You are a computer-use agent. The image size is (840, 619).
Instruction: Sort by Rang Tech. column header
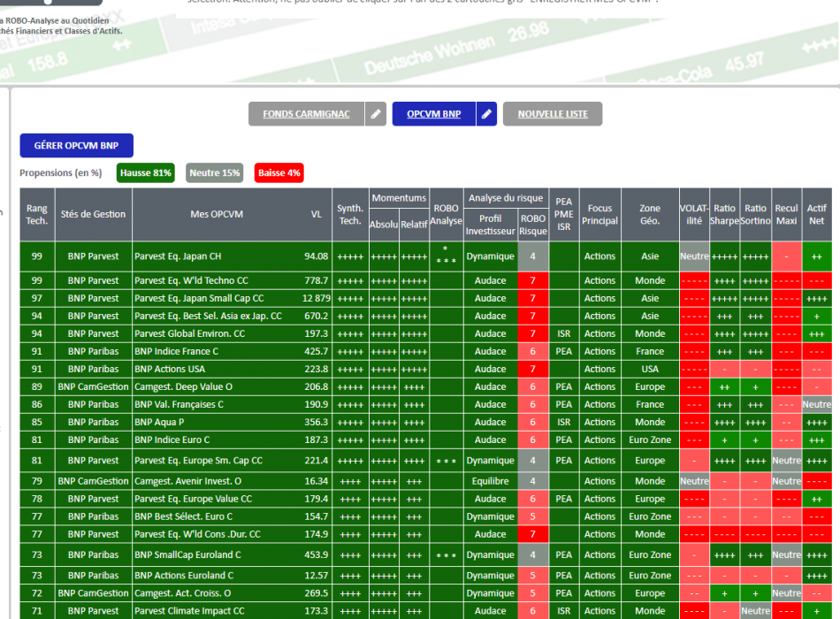[37, 214]
